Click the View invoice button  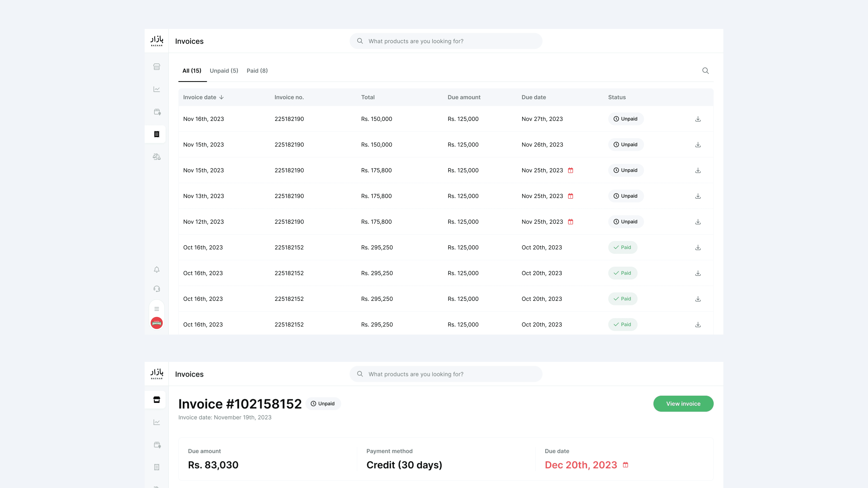click(x=683, y=404)
